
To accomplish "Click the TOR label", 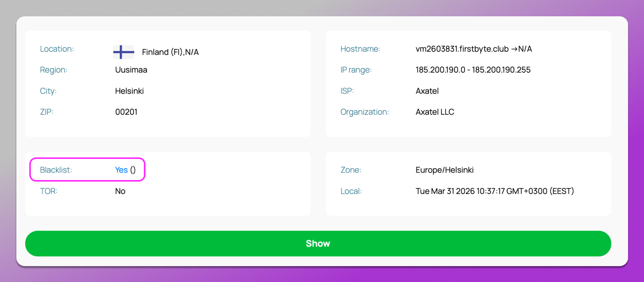I will 49,191.
